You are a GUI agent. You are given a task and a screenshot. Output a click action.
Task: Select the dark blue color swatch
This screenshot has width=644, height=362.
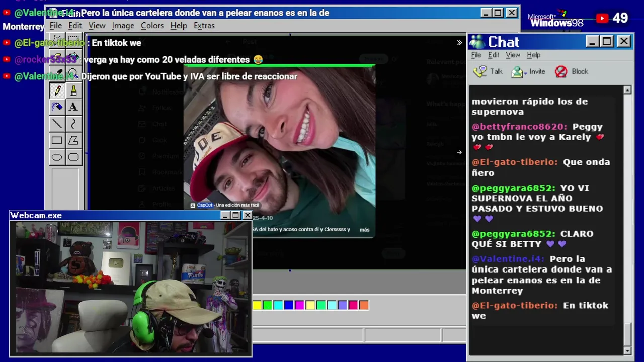coord(289,305)
